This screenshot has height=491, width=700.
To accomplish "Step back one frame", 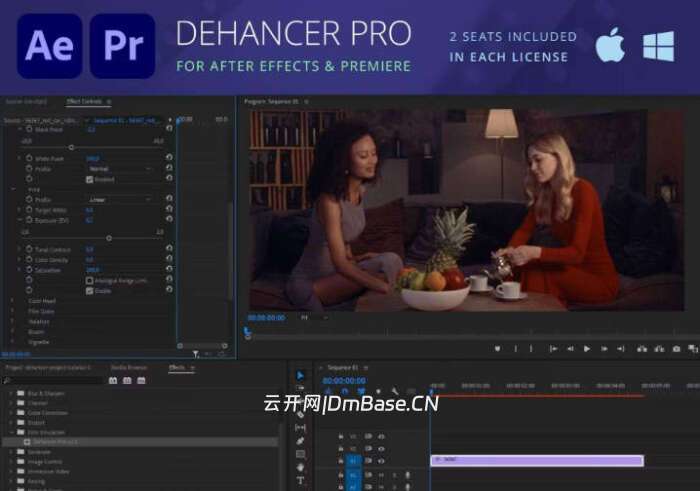I will click(x=570, y=349).
